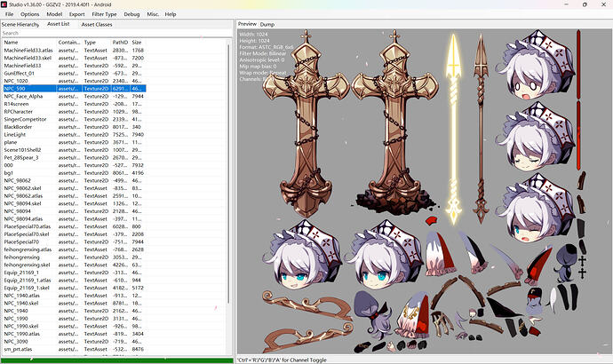Open the Misc. menu
This screenshot has width=613, height=364.
click(153, 14)
